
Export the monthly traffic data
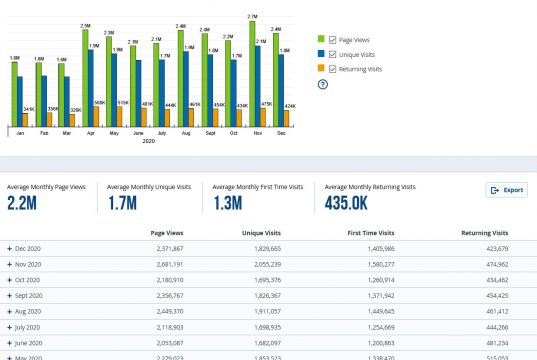507,190
